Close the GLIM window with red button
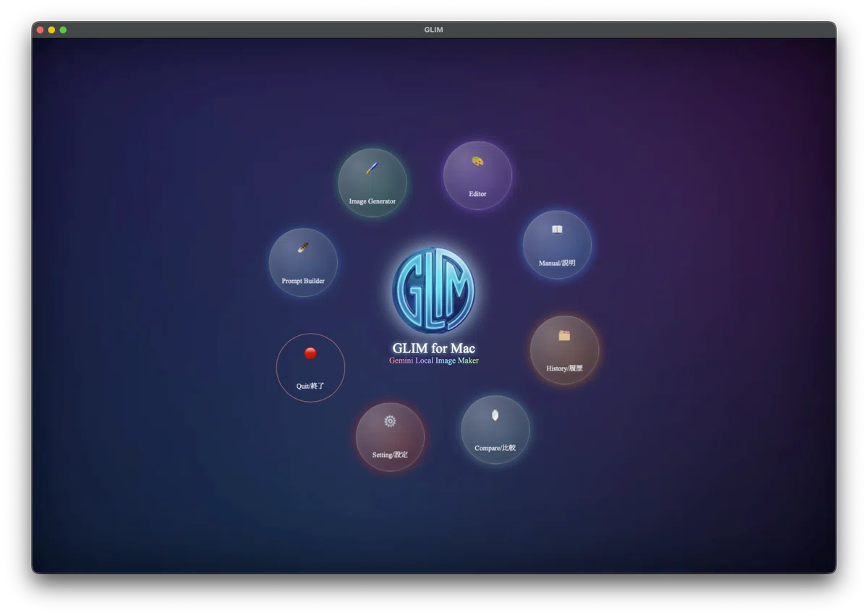 pos(40,30)
